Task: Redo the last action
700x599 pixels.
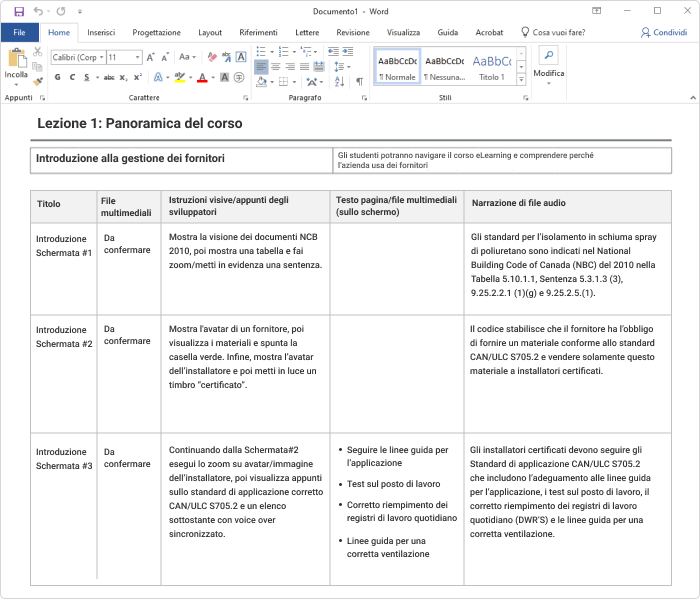Action: click(61, 11)
